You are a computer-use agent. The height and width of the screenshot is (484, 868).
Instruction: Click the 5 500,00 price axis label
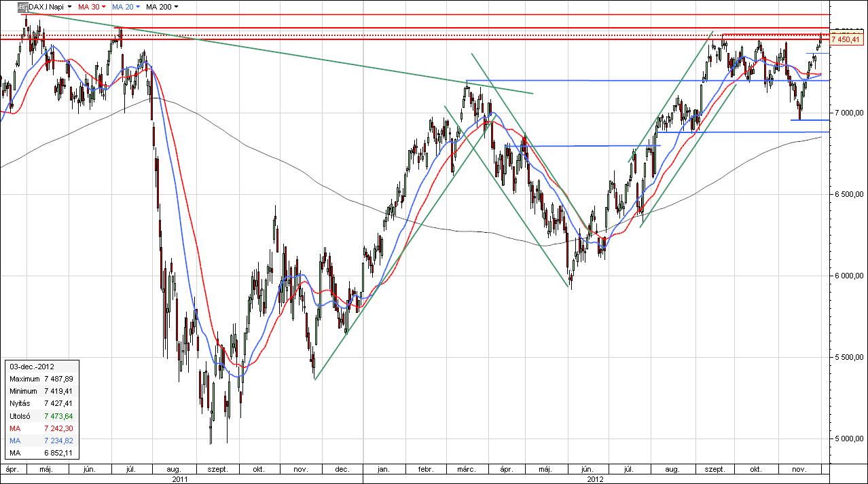pos(850,357)
